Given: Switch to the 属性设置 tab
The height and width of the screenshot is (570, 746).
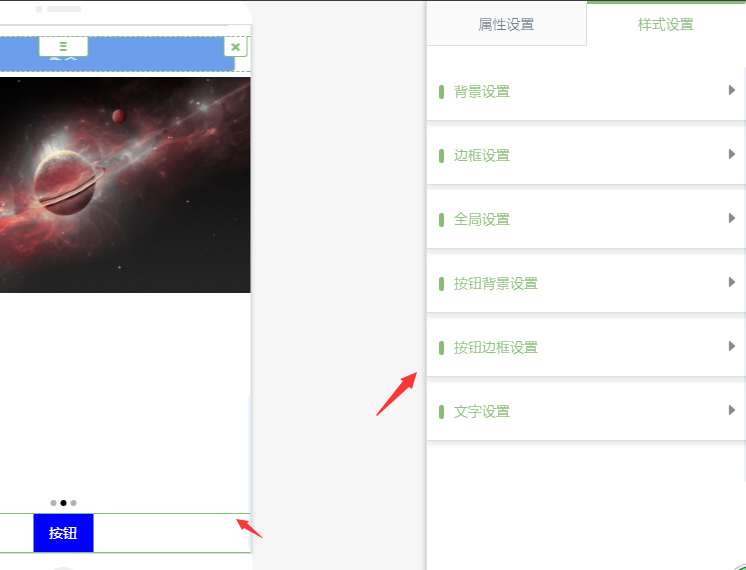Looking at the screenshot, I should 506,24.
